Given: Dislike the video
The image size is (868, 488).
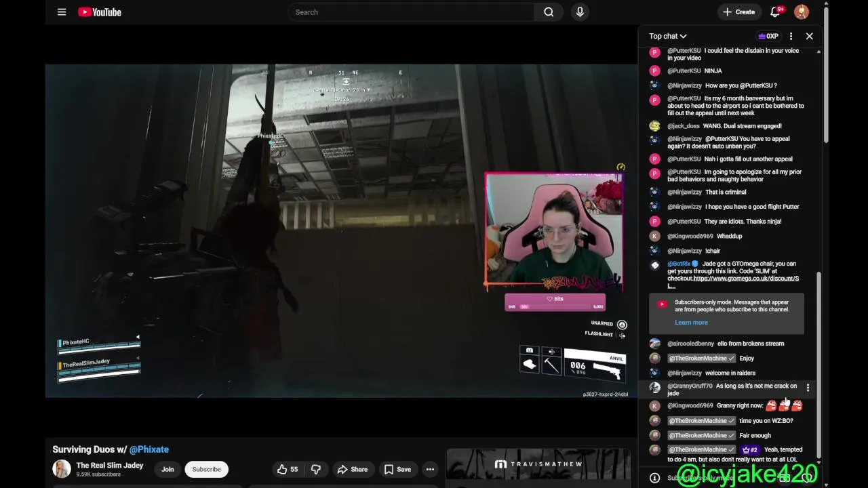Looking at the screenshot, I should pyautogui.click(x=315, y=469).
